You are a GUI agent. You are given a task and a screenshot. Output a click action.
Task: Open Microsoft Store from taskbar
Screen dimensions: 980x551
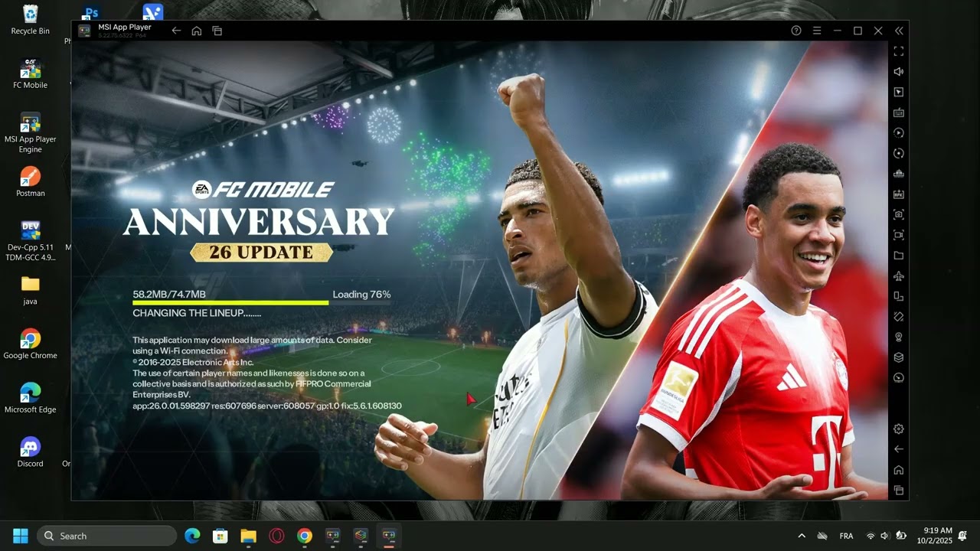(x=220, y=536)
